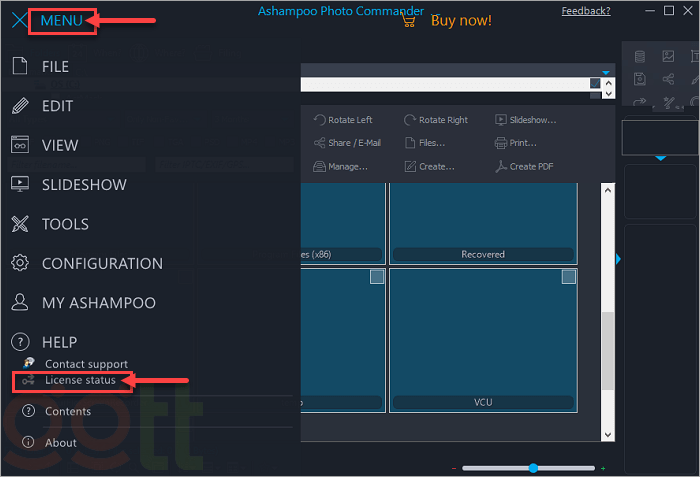
Task: Toggle the checkbox beside the path bar
Action: coord(595,83)
